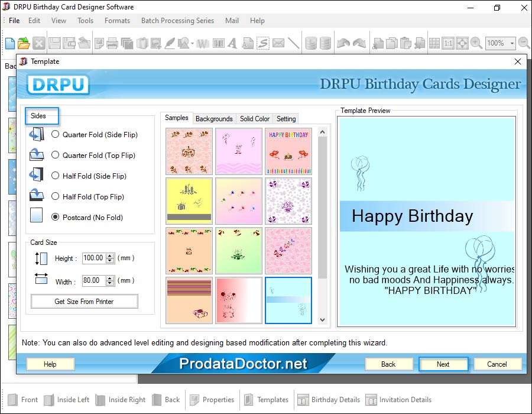Click the Undo toolbar icon
This screenshot has height=414, width=532.
point(343,43)
